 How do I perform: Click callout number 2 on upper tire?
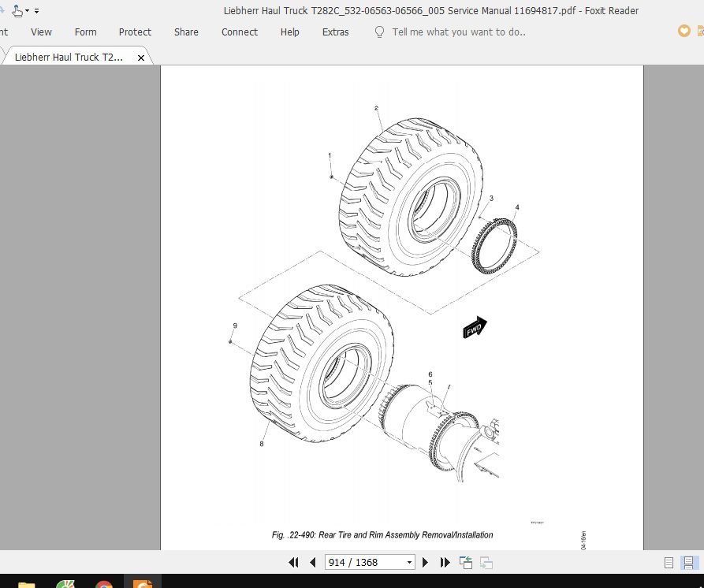(x=376, y=108)
